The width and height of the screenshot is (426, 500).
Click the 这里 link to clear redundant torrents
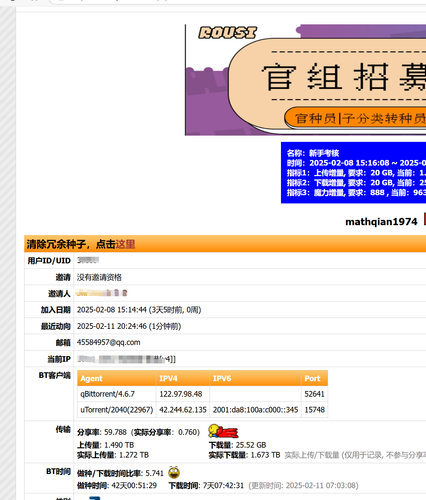pyautogui.click(x=125, y=244)
